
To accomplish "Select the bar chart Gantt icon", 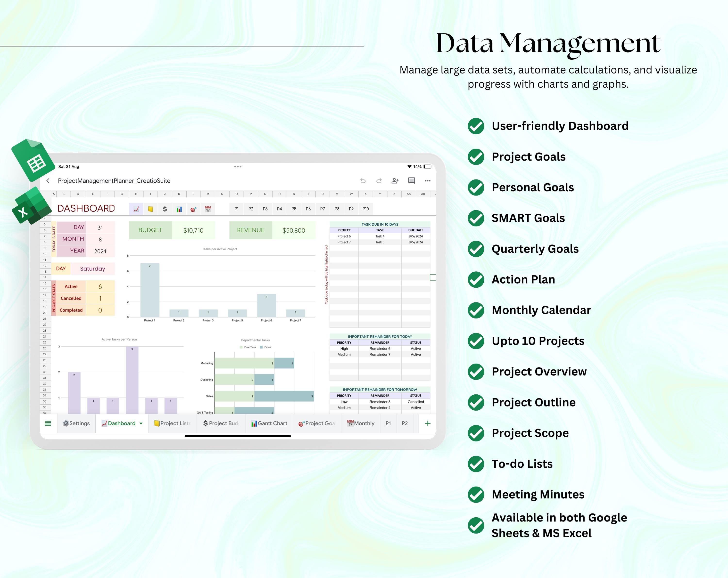I will pyautogui.click(x=179, y=209).
